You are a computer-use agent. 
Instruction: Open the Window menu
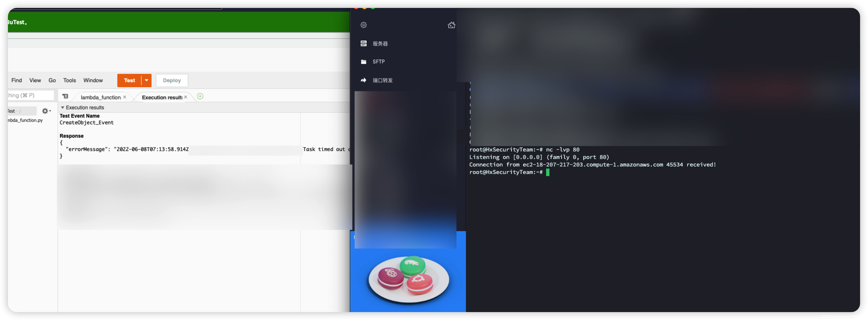[x=93, y=81]
